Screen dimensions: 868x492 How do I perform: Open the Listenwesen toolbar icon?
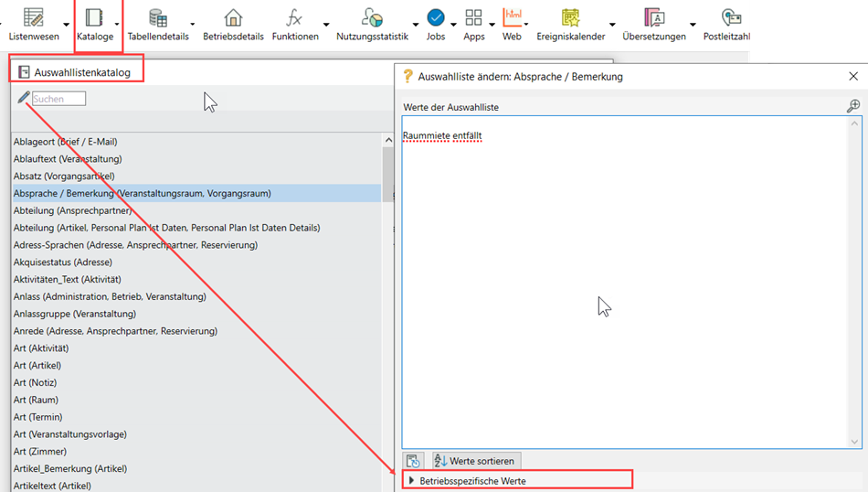click(x=34, y=17)
